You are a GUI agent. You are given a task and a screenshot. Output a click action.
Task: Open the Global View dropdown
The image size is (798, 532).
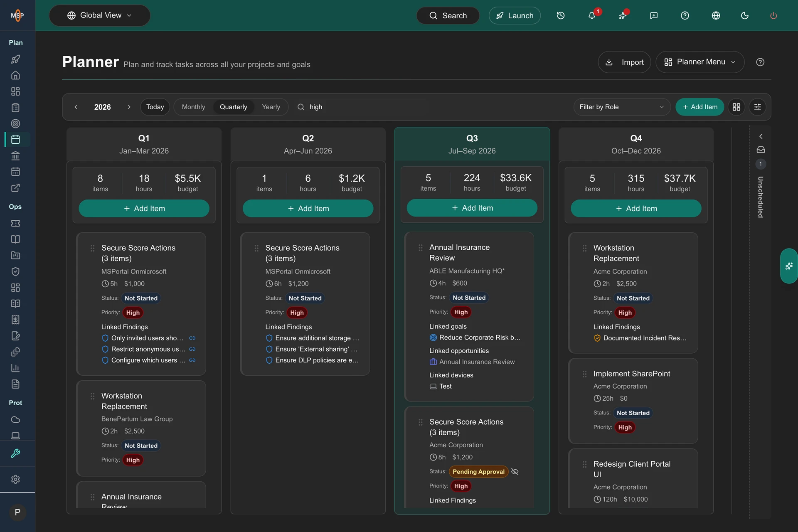[100, 15]
